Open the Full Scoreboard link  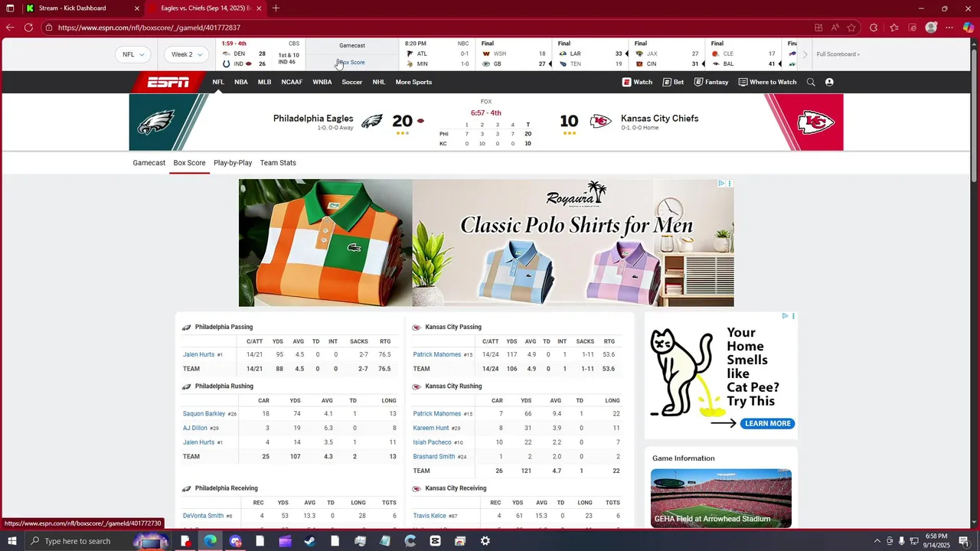pyautogui.click(x=838, y=54)
